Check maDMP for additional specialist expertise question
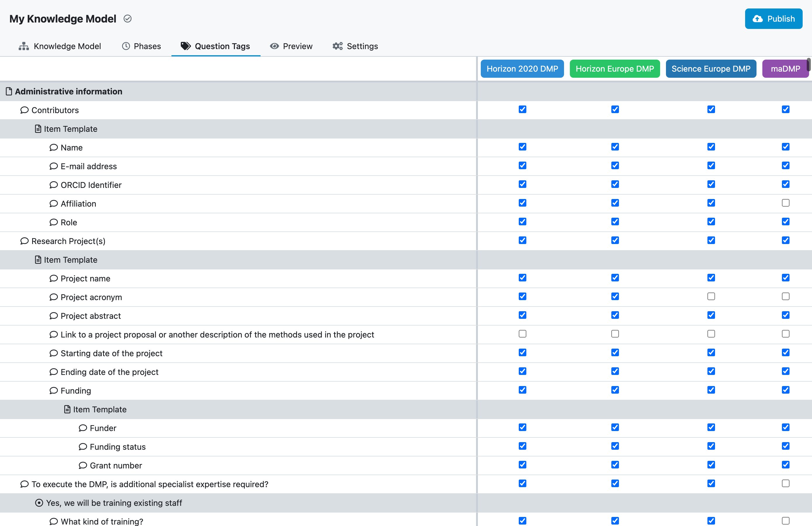Viewport: 812px width, 526px height. 785,483
